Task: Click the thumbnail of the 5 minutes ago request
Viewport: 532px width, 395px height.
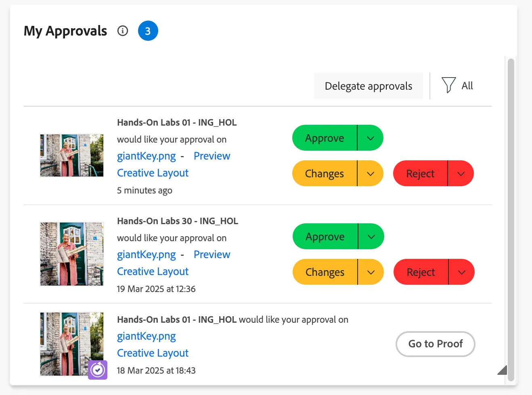Action: [x=72, y=155]
